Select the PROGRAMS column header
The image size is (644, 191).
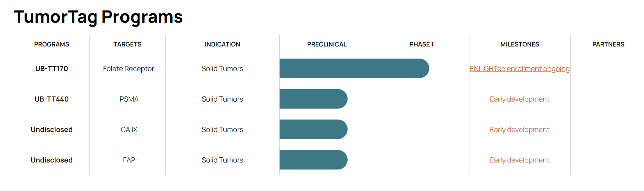(52, 45)
